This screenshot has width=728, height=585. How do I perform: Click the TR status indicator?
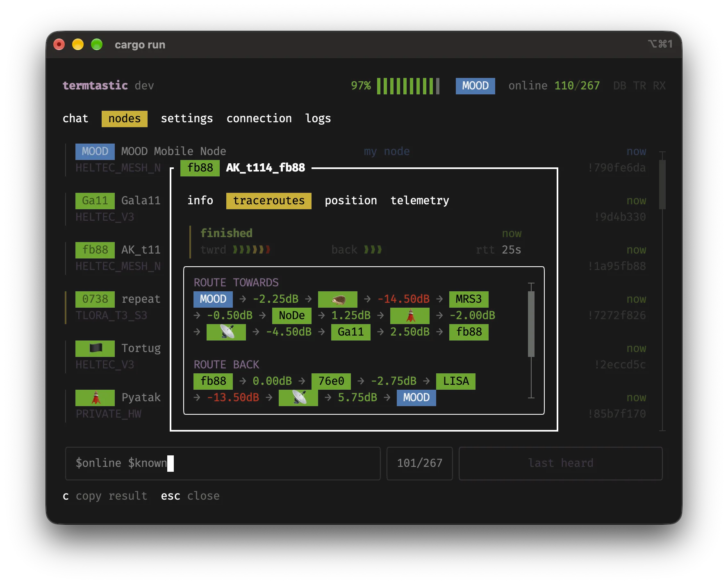pyautogui.click(x=639, y=86)
